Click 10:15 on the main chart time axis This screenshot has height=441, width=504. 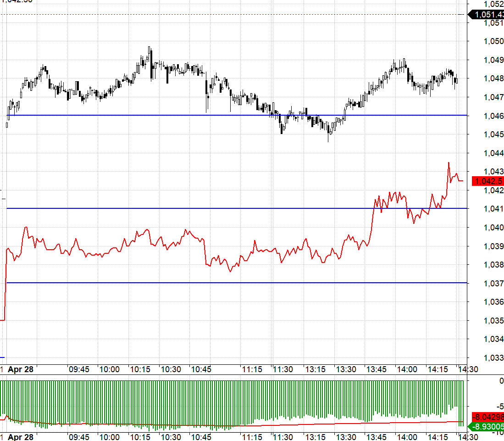(140, 369)
